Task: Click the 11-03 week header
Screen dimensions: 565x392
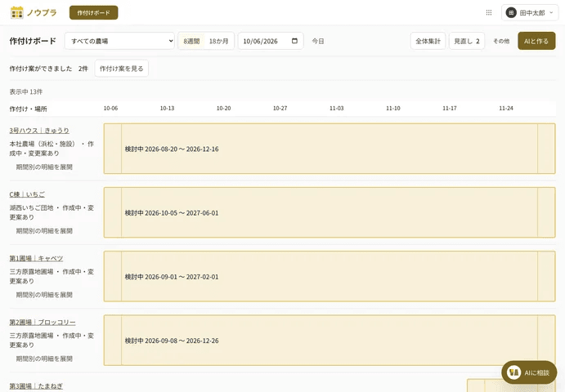Action: pyautogui.click(x=337, y=108)
